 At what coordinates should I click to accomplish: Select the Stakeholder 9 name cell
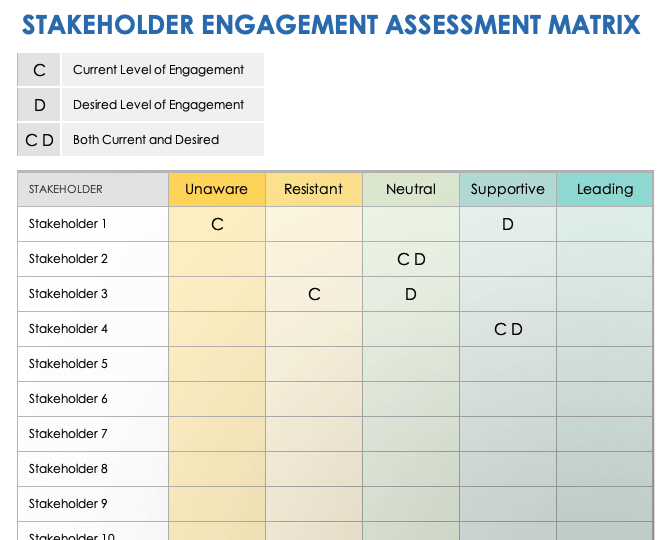[x=93, y=504]
